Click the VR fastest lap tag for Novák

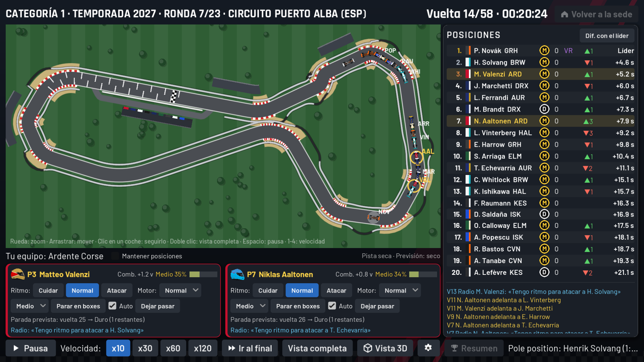568,51
